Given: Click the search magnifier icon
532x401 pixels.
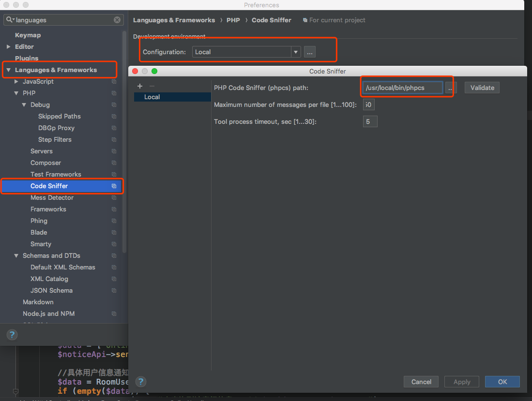Looking at the screenshot, I should (x=10, y=20).
